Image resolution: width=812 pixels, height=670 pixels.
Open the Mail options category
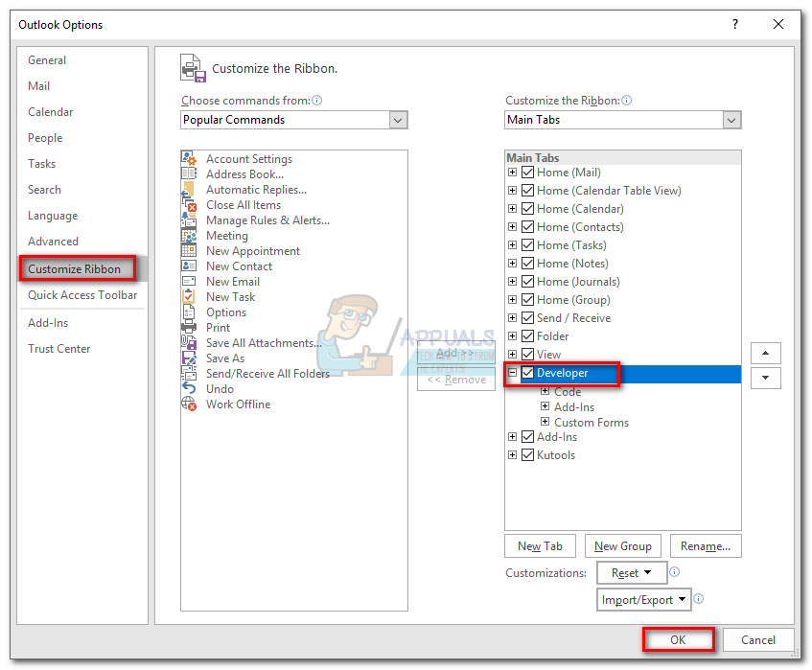39,86
